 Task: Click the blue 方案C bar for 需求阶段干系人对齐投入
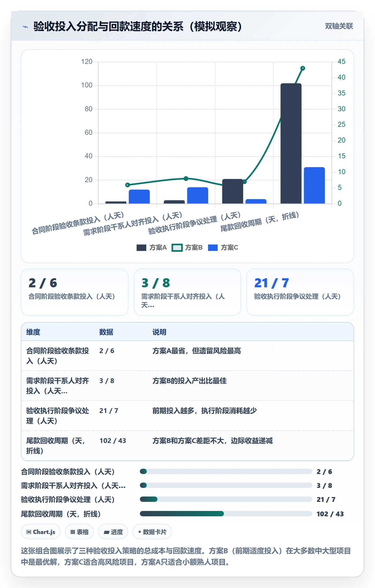coord(198,195)
